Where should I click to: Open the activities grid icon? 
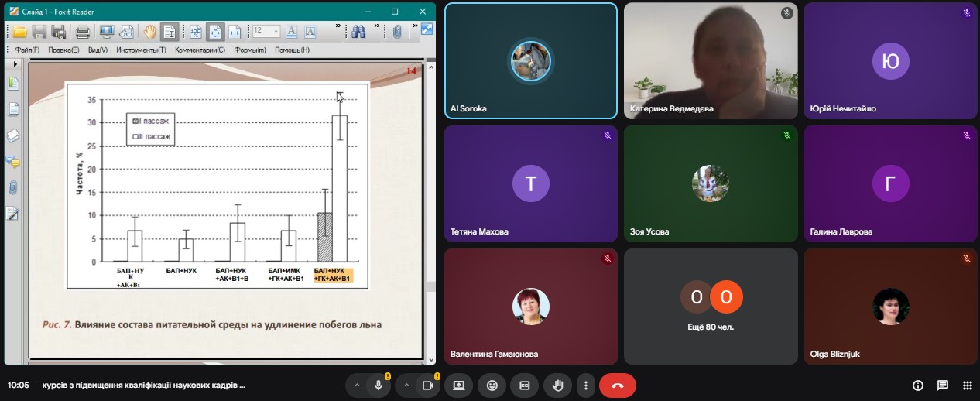point(968,385)
